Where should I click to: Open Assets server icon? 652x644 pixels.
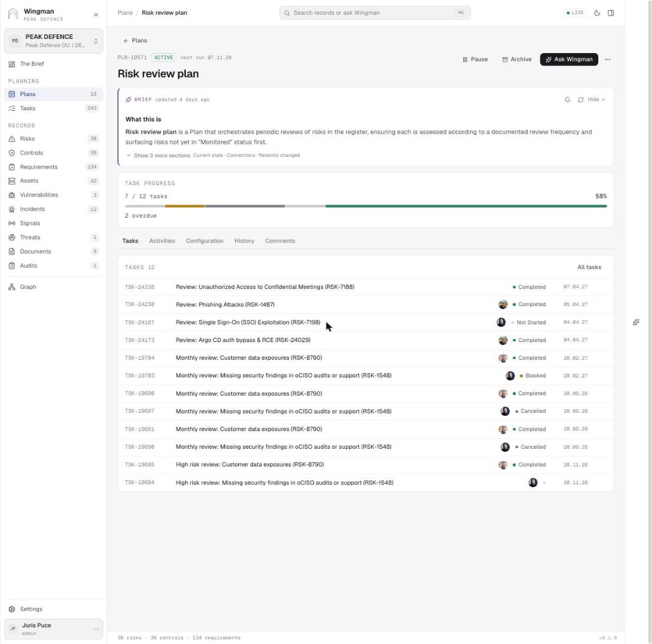tap(12, 181)
